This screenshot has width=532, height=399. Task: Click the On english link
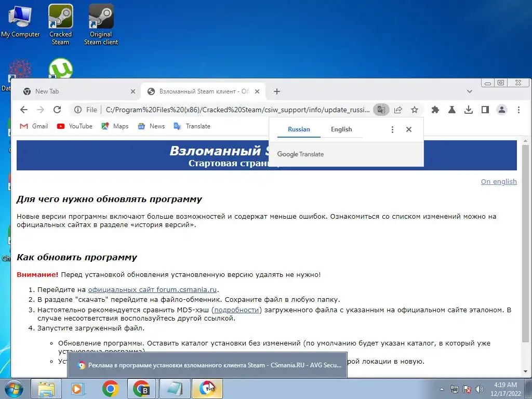[x=499, y=181]
